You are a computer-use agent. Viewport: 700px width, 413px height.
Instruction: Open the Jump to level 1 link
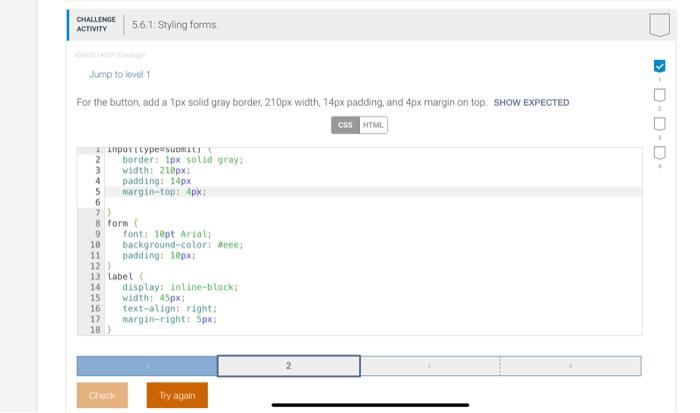(x=120, y=74)
